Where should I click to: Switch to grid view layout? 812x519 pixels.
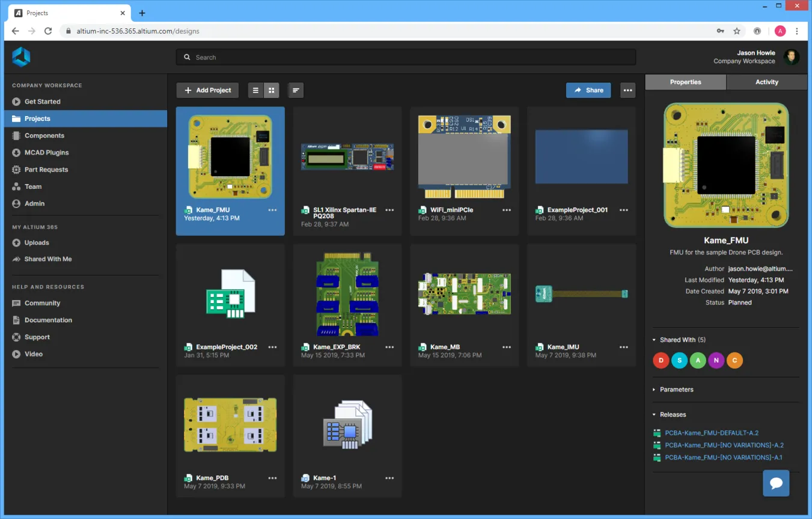[272, 90]
